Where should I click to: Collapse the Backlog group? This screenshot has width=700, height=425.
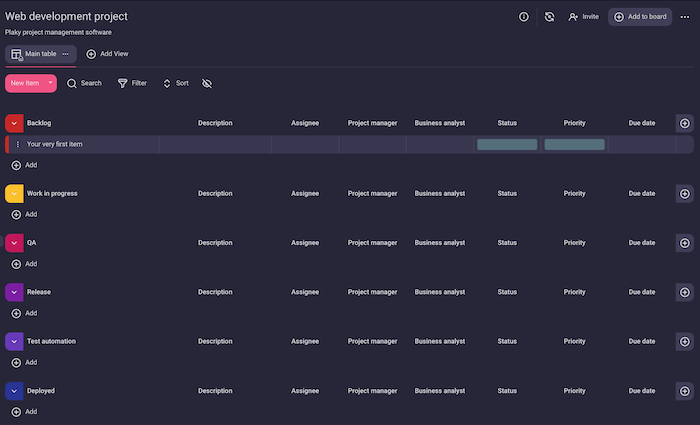pyautogui.click(x=14, y=123)
